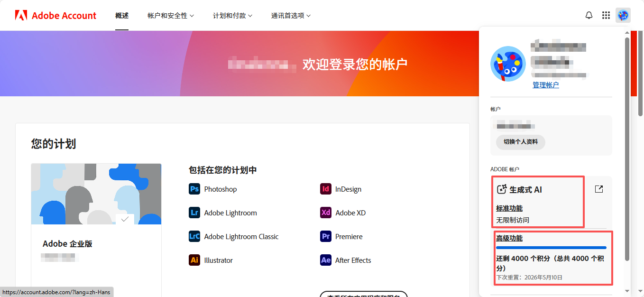
Task: Expand the 帐户和安全性 dropdown menu
Action: coord(171,16)
